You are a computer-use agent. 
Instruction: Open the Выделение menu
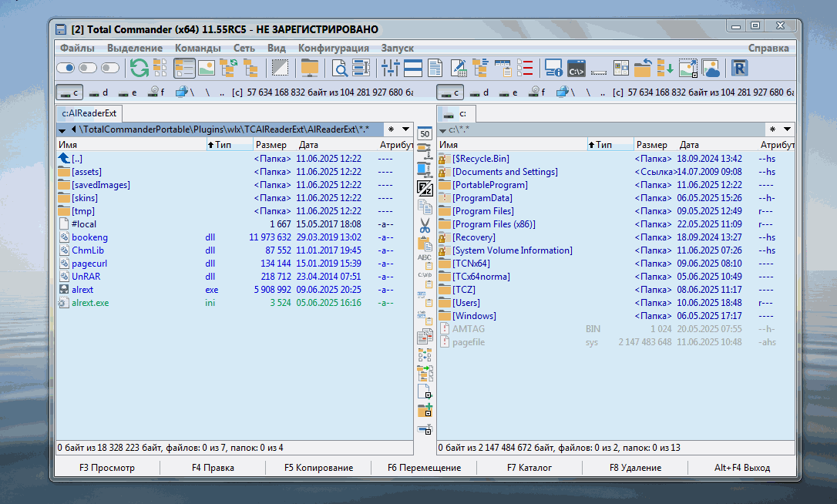point(135,48)
